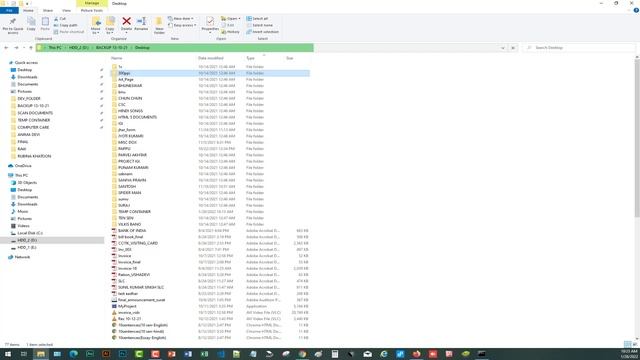Open Copy to dropdown
This screenshot has height=360, width=640.
pos(110,24)
